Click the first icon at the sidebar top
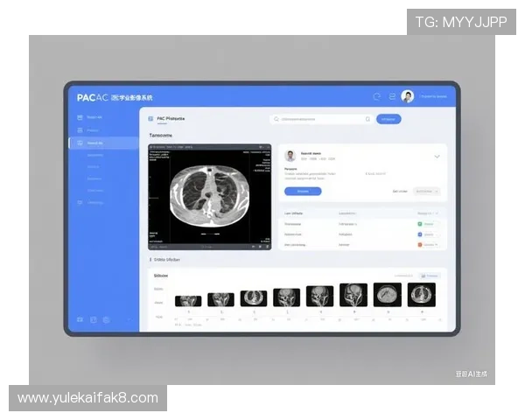Screen dimensions: 525x420 [x=80, y=116]
